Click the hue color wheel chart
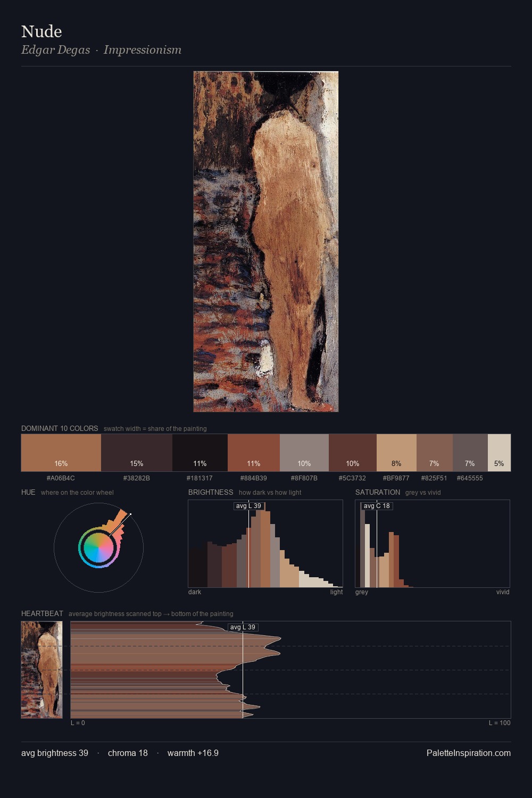 click(98, 547)
